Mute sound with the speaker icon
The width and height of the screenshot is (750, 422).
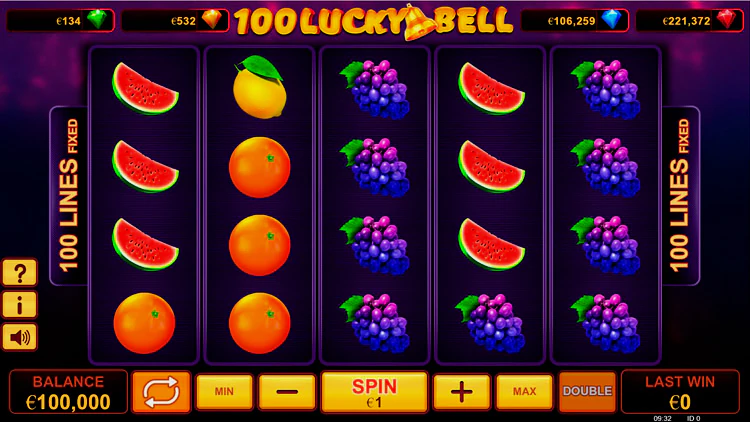coord(20,337)
